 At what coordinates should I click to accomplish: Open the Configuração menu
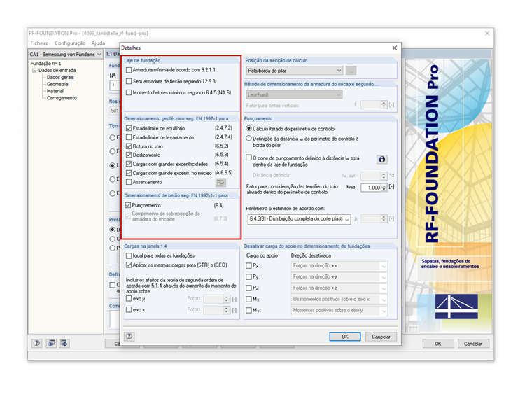pos(70,43)
